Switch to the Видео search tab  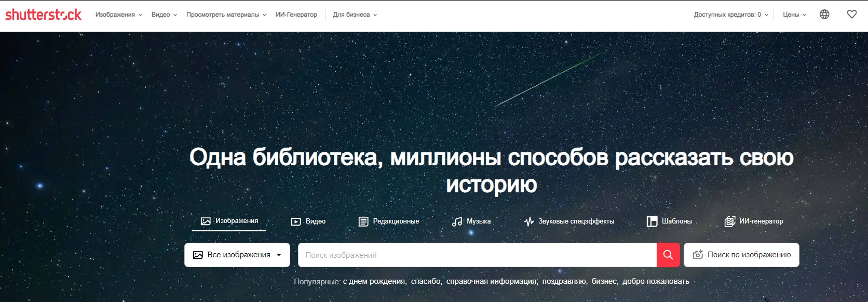pos(308,221)
